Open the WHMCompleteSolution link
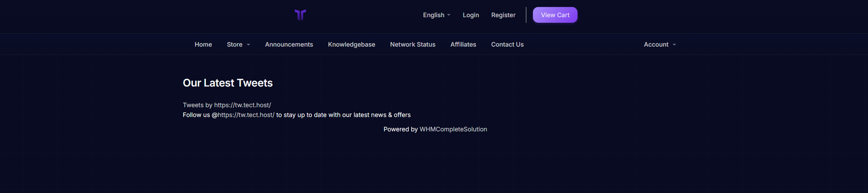Viewport: 868px width, 193px height. click(x=453, y=129)
